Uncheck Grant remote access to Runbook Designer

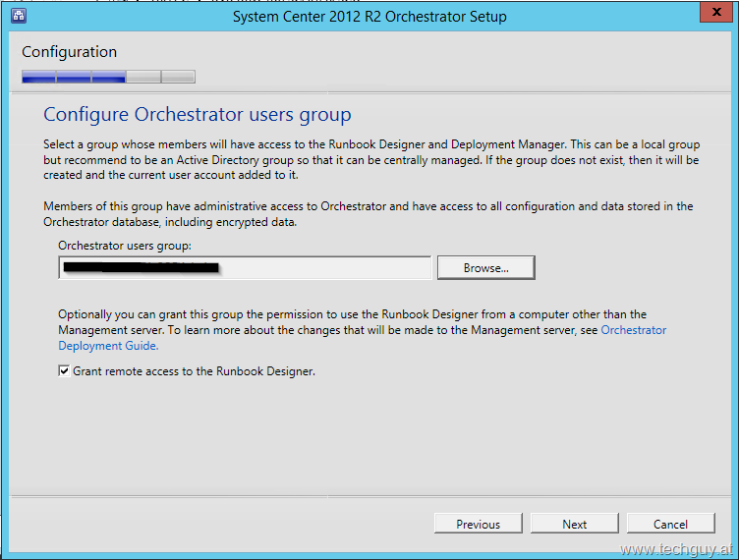pyautogui.click(x=64, y=370)
